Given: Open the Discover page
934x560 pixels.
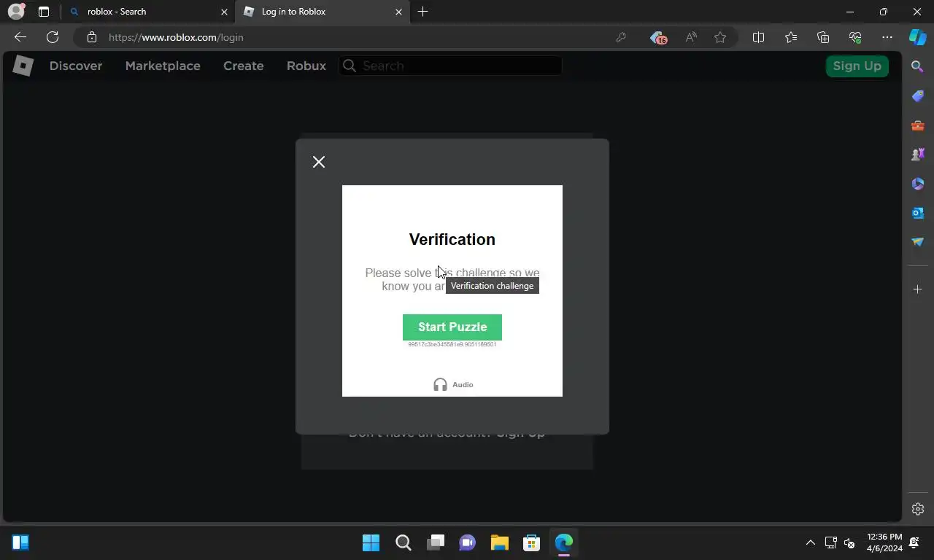Looking at the screenshot, I should [x=76, y=66].
